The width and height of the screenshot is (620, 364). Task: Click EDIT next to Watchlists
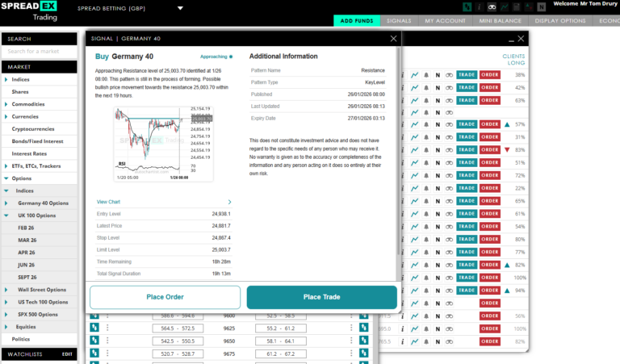[67, 354]
